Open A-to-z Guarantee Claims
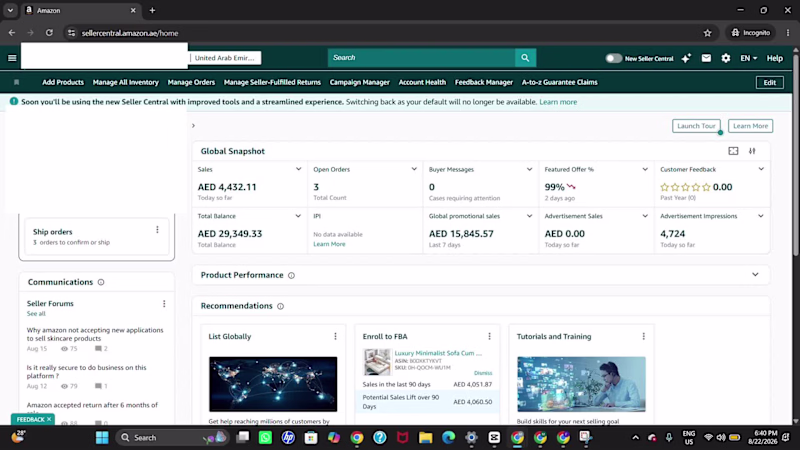Image resolution: width=800 pixels, height=450 pixels. pyautogui.click(x=559, y=82)
